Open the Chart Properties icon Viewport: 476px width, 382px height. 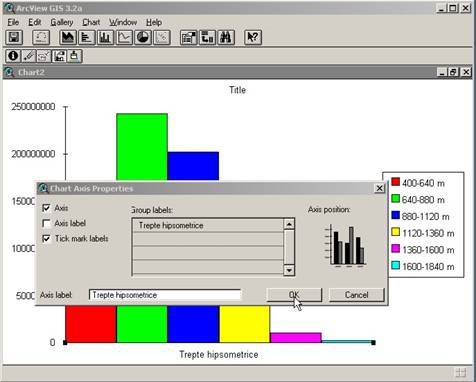click(x=189, y=37)
